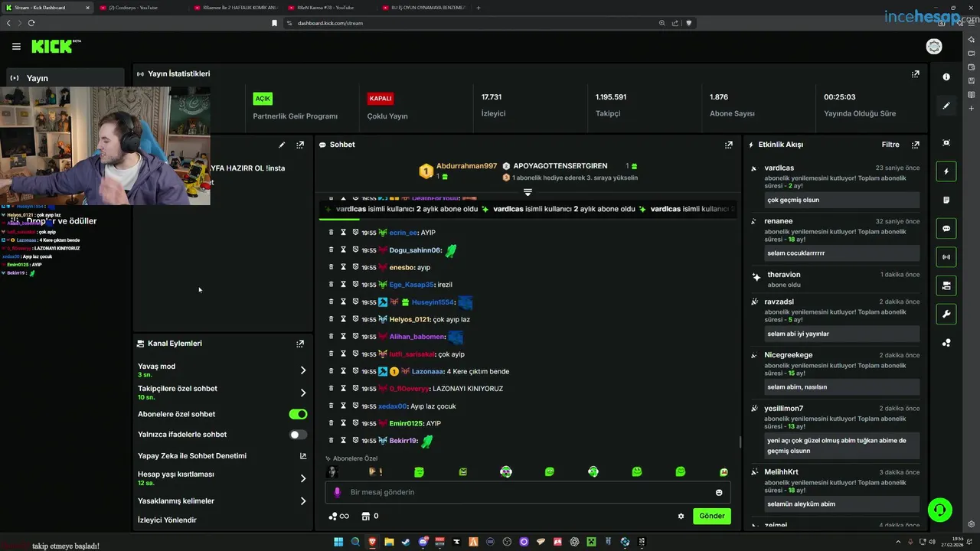Expand Takipçilere özel sohbet settings
This screenshot has width=980, height=551.
[x=303, y=393]
